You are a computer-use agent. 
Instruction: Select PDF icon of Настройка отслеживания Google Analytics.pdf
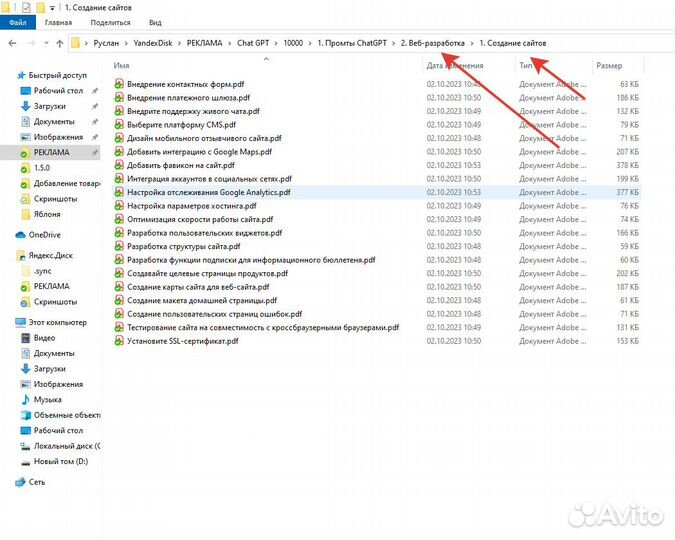coord(119,192)
